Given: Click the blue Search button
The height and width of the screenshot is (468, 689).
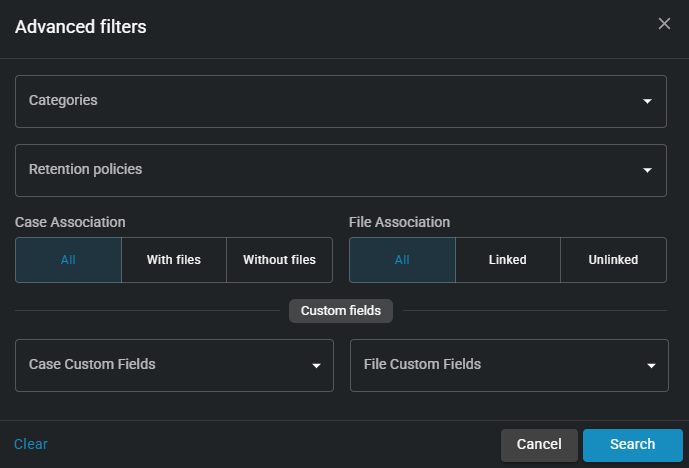Looking at the screenshot, I should coord(632,445).
